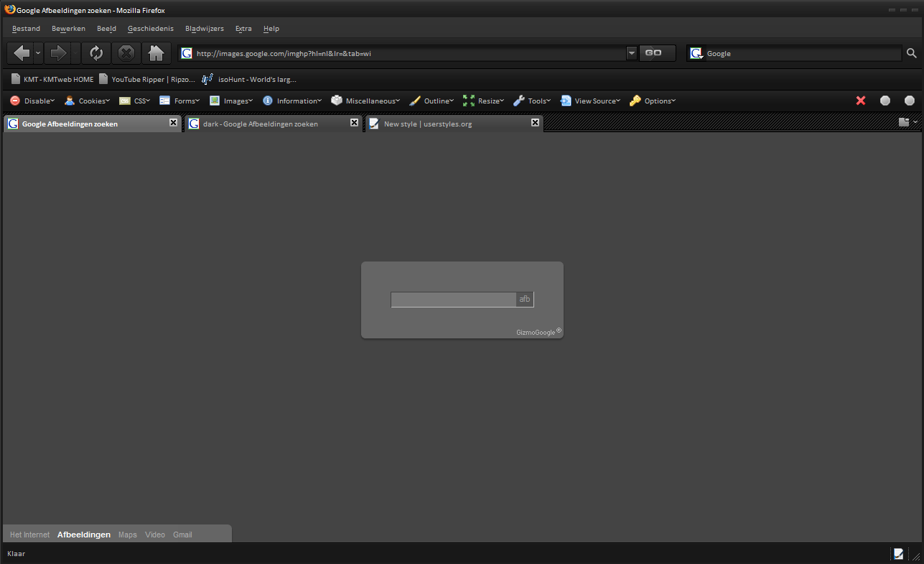Open the CSS toolbar menu
The image size is (924, 564).
pos(134,101)
